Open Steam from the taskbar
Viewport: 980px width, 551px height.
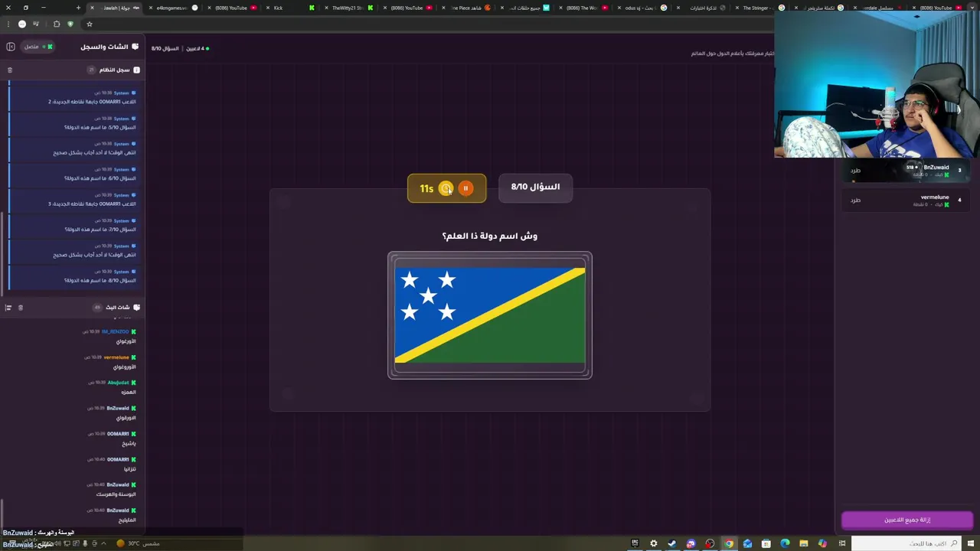(672, 543)
